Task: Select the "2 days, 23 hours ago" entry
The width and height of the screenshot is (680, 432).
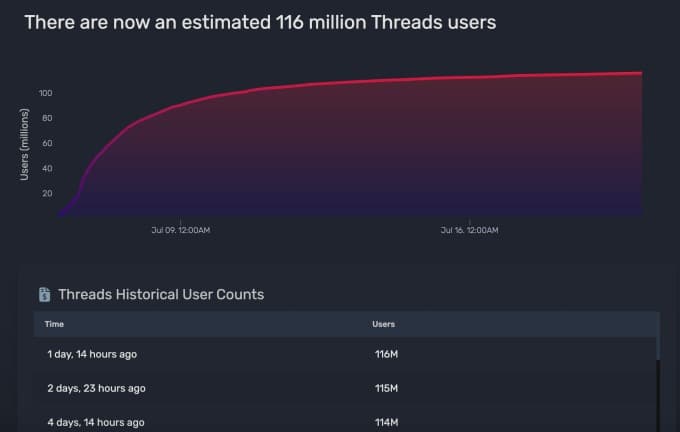Action: 99,388
